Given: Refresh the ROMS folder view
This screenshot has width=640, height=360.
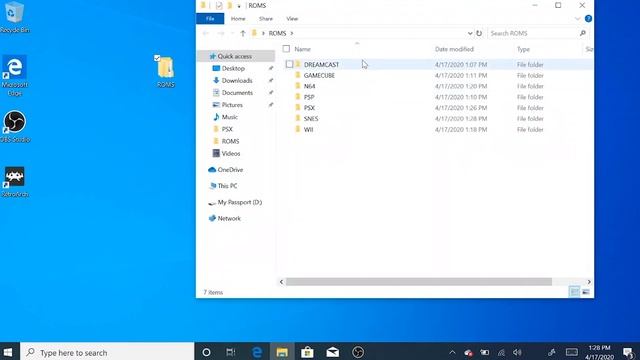Looking at the screenshot, I should pos(479,33).
